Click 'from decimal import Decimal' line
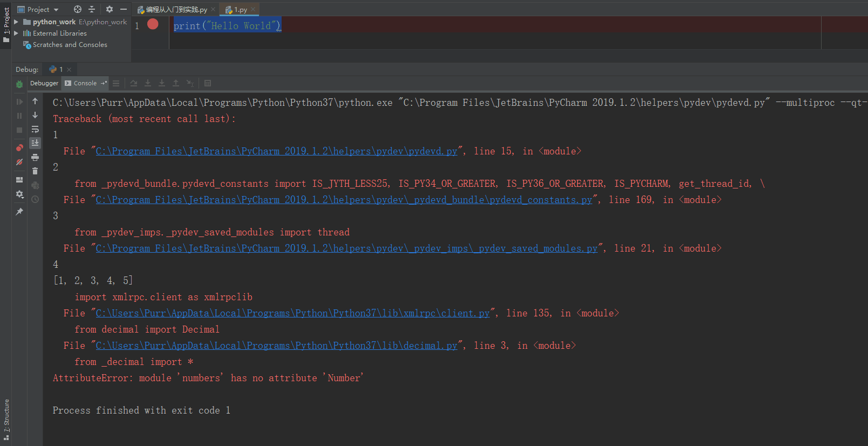The width and height of the screenshot is (868, 446). click(x=147, y=329)
